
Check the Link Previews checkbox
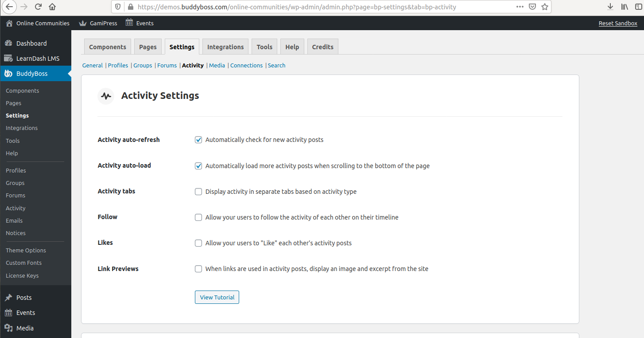click(198, 269)
